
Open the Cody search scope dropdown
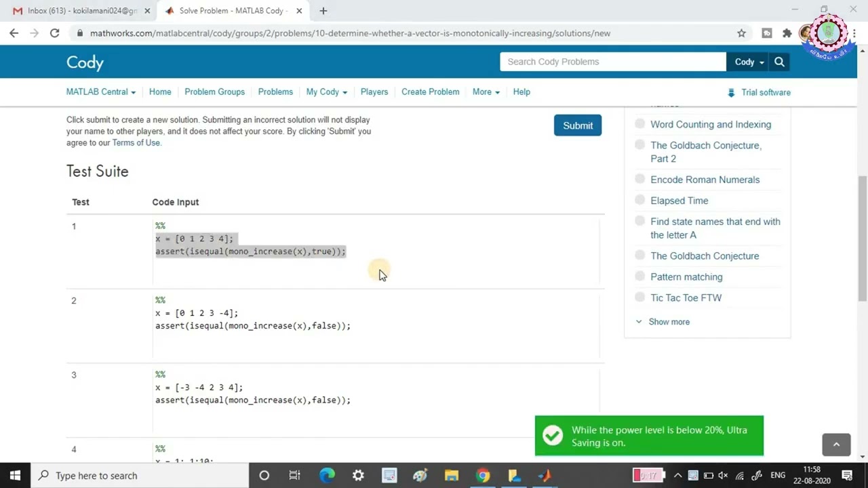click(749, 62)
